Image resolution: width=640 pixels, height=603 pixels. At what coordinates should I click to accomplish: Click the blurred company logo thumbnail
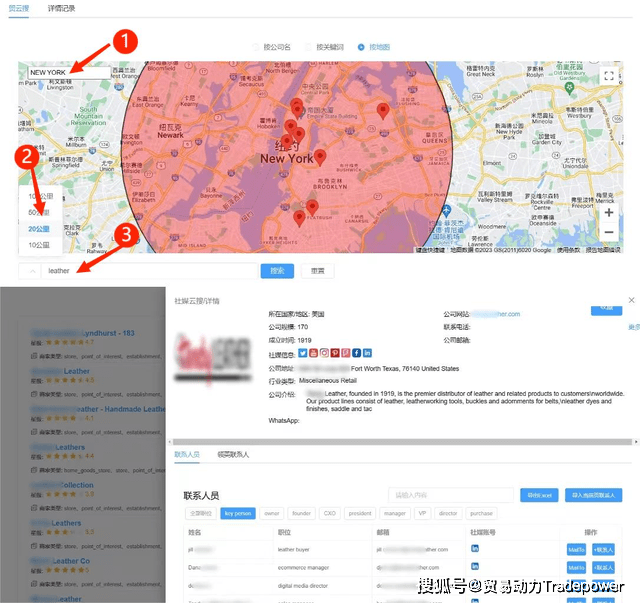[213, 359]
